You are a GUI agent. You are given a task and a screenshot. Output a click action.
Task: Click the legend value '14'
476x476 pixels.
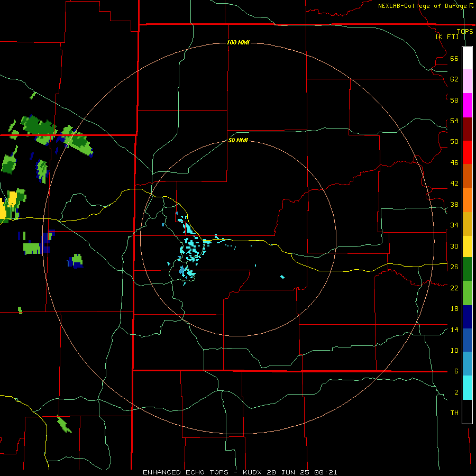[x=454, y=329]
